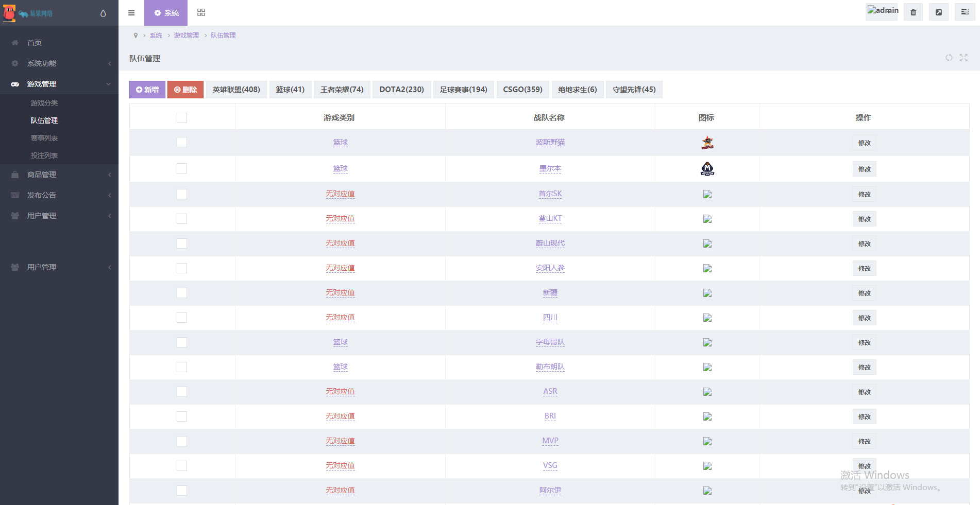Check the select-all checkbox in table header
The width and height of the screenshot is (980, 505).
[182, 118]
